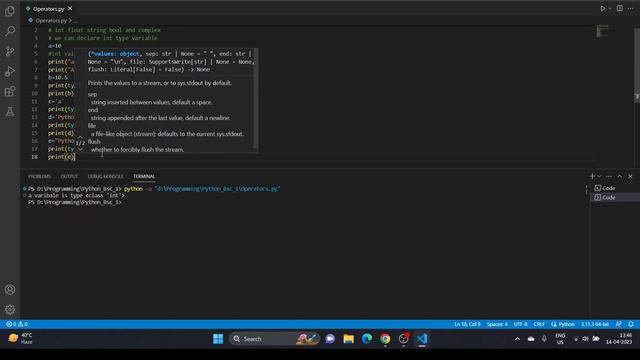
Task: Click the editor minimap preview
Action: point(602,31)
